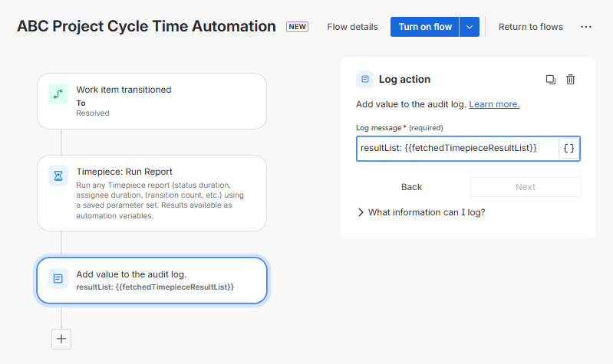This screenshot has height=364, width=613.
Task: Click the Log message (required) label
Action: (400, 128)
